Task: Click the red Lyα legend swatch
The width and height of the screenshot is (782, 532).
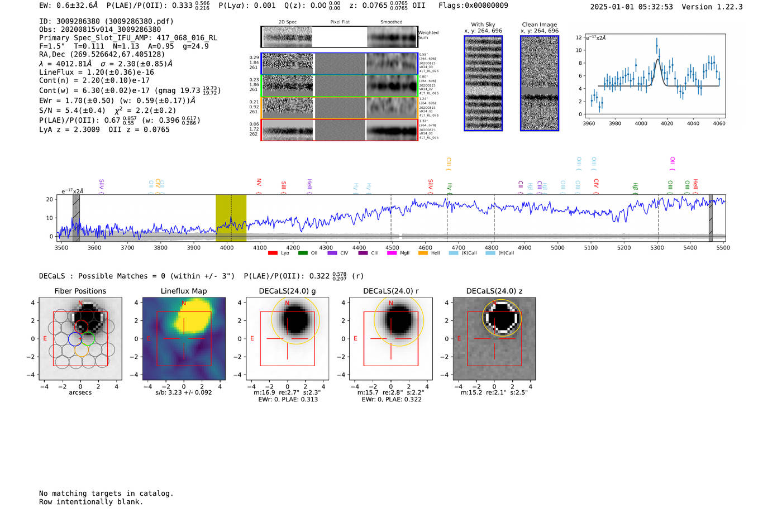Action: pos(273,253)
